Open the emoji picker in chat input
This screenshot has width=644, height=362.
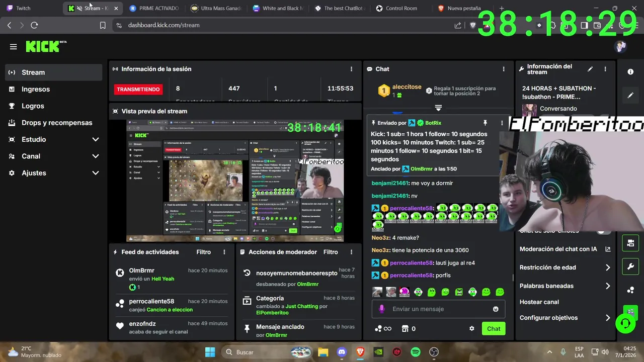click(496, 309)
